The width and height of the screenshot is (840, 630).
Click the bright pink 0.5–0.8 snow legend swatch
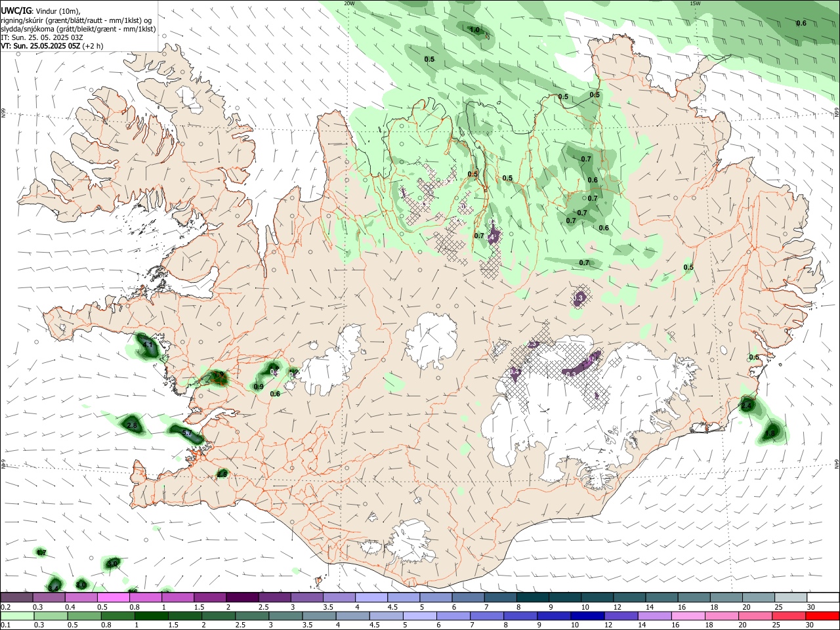(113, 597)
